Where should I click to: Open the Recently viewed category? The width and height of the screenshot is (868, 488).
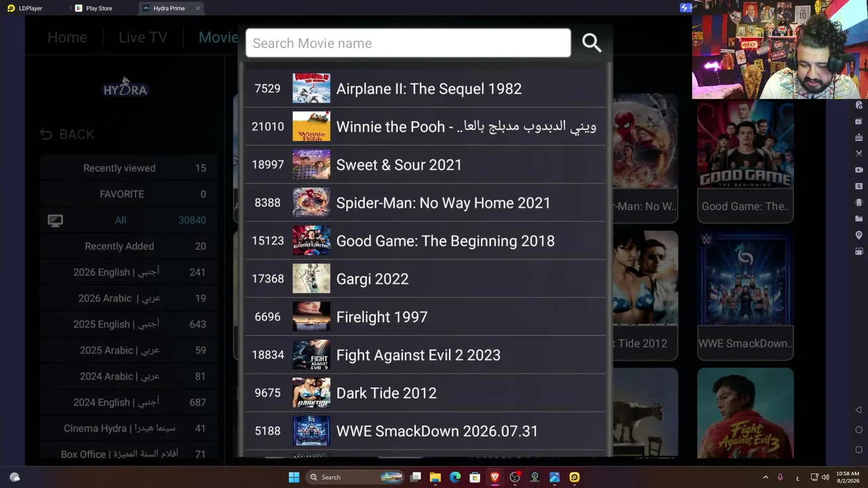click(129, 168)
